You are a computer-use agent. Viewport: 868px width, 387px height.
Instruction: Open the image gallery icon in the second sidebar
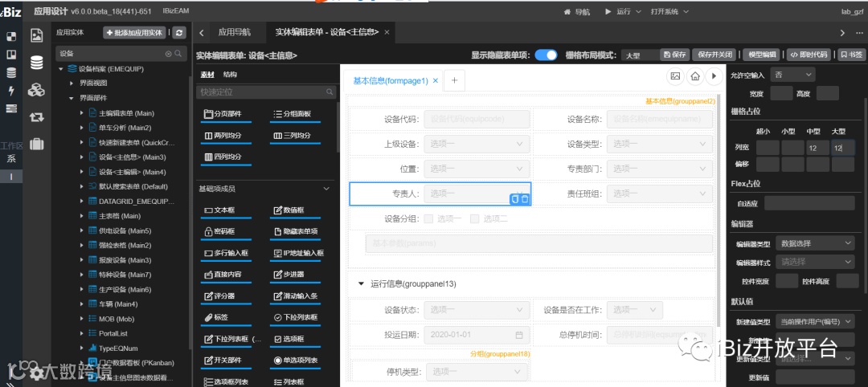tap(36, 35)
